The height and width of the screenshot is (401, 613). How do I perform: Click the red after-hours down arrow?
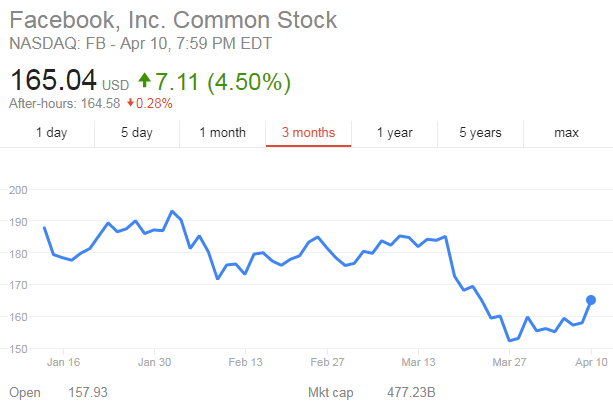point(131,103)
